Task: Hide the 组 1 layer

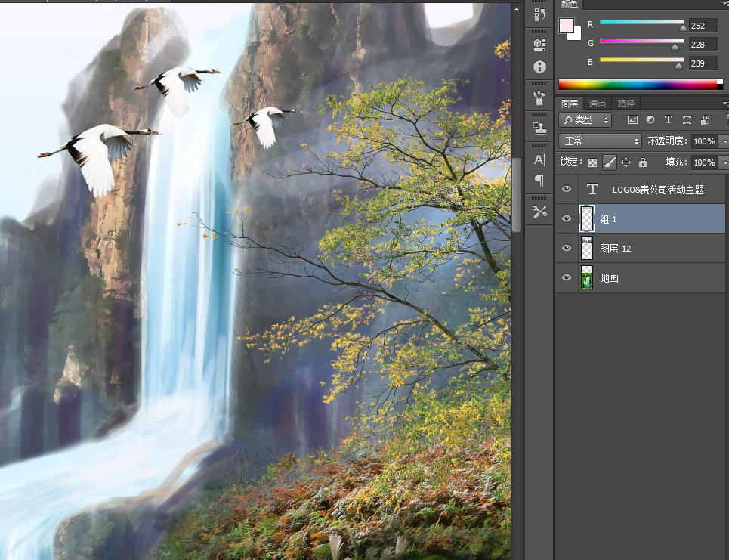Action: pyautogui.click(x=567, y=218)
